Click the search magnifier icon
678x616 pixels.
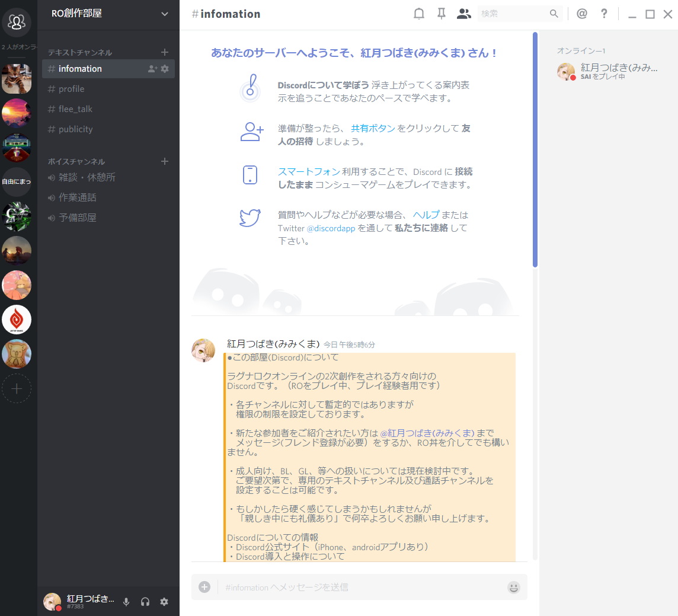click(x=554, y=14)
